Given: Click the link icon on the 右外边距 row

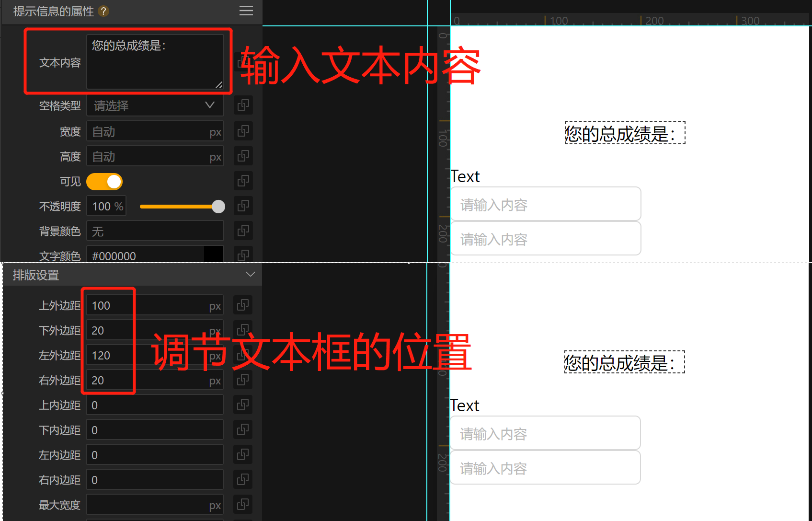Looking at the screenshot, I should (243, 380).
